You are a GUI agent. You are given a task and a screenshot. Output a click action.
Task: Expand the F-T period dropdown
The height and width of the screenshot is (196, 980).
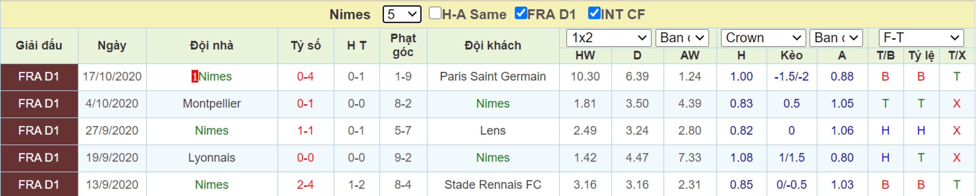click(x=921, y=38)
